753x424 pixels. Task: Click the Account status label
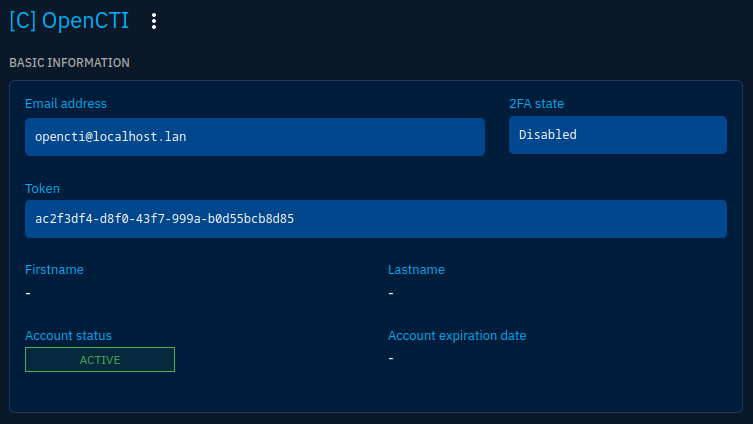[x=68, y=336]
